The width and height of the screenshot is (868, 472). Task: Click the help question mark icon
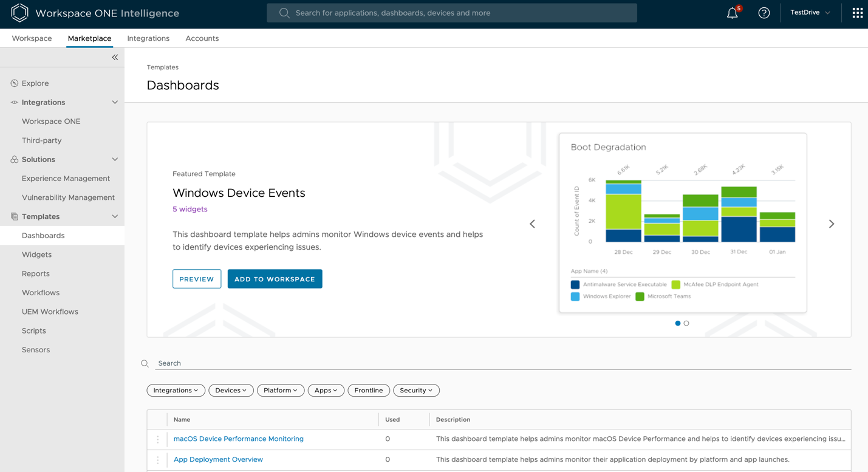764,13
